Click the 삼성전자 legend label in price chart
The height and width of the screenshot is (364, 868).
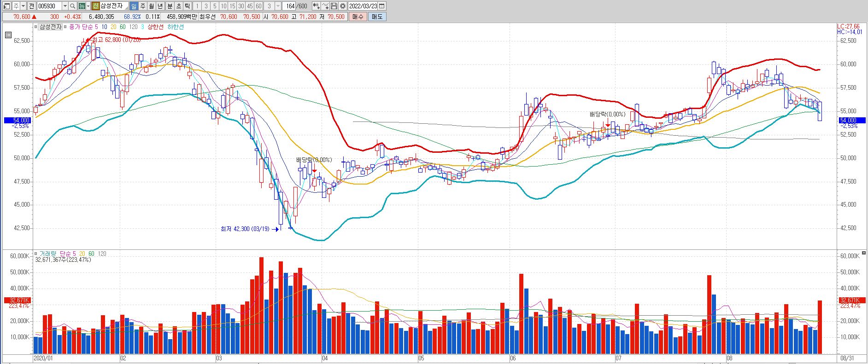(50, 27)
